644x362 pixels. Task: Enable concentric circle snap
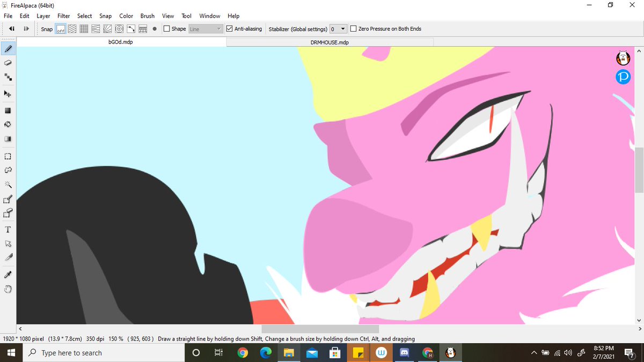[x=119, y=29]
